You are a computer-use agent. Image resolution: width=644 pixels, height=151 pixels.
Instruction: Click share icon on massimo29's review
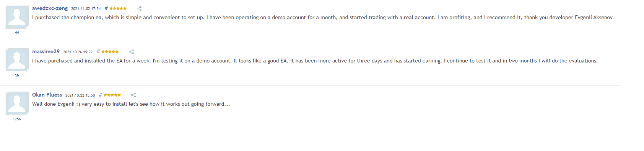(132, 52)
